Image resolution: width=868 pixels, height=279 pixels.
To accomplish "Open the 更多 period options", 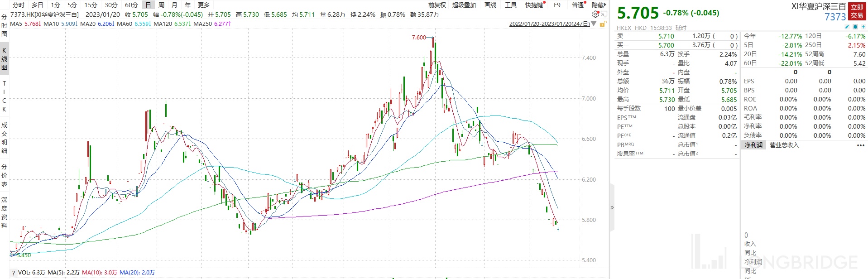I will click(204, 5).
